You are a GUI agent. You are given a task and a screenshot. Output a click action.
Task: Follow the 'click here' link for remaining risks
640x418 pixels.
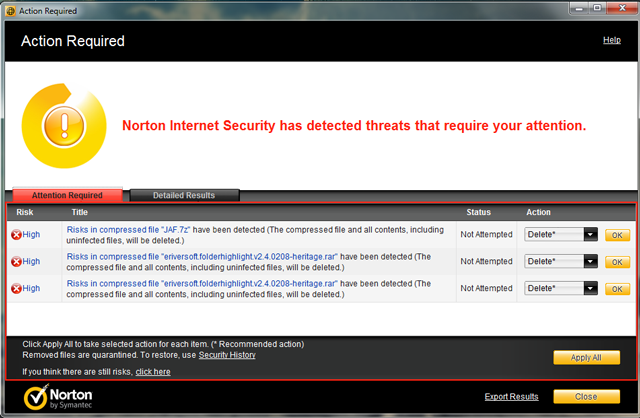153,372
